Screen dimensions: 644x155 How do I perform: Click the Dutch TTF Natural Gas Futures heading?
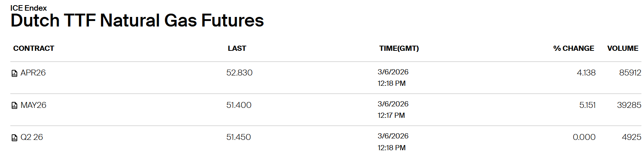pyautogui.click(x=137, y=21)
